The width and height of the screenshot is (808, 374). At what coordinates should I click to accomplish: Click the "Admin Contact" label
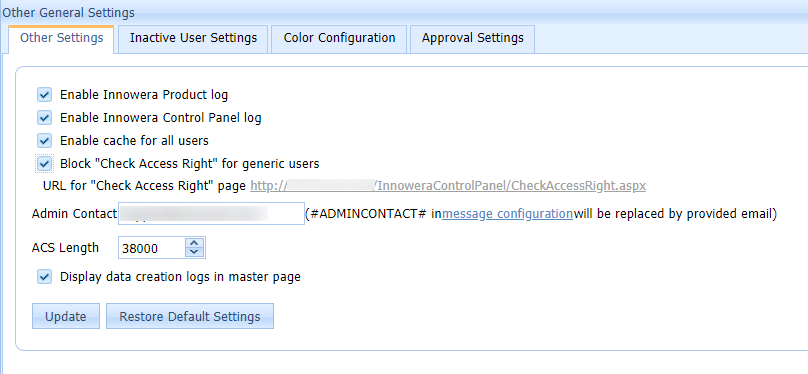click(74, 214)
